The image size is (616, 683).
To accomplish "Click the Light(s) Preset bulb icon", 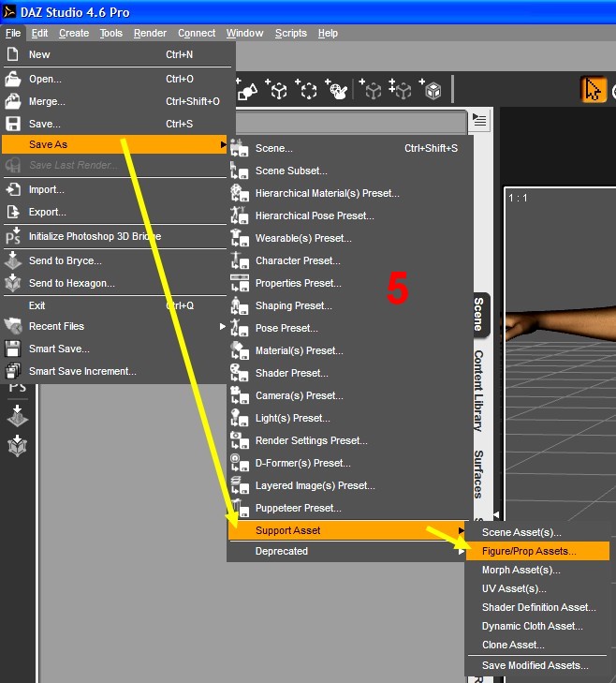I will [x=240, y=418].
